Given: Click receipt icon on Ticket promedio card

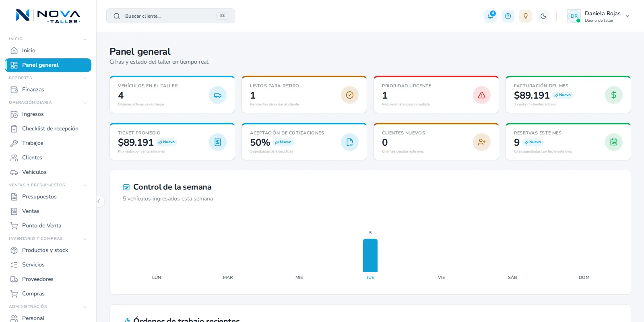Looking at the screenshot, I should tap(218, 142).
